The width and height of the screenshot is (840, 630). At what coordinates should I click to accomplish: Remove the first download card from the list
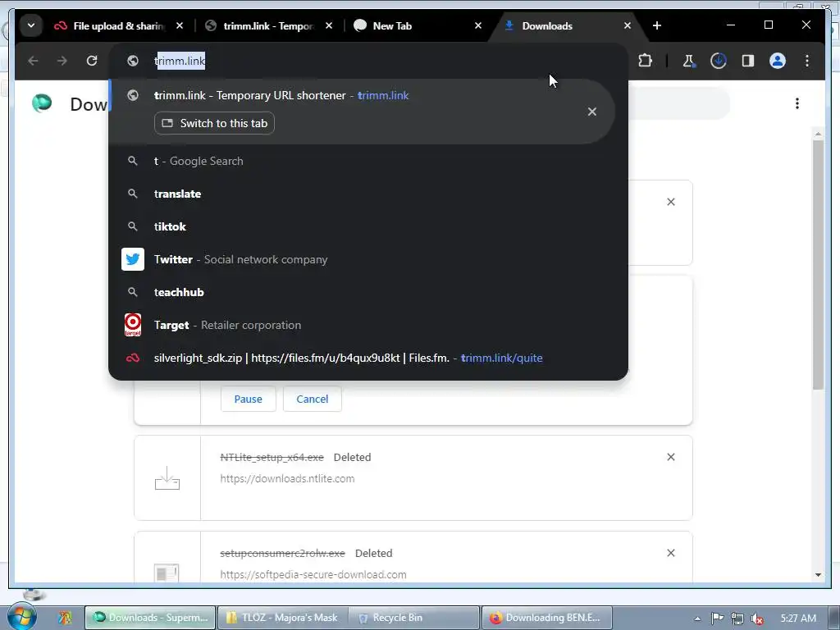pyautogui.click(x=671, y=202)
